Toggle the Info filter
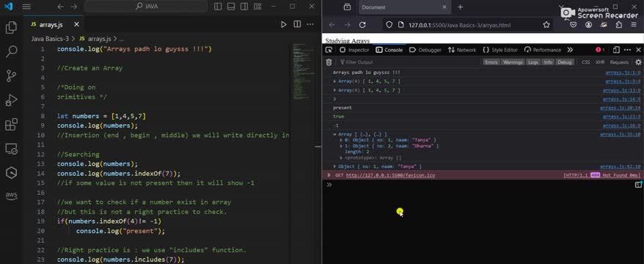The width and height of the screenshot is (644, 264). (549, 62)
